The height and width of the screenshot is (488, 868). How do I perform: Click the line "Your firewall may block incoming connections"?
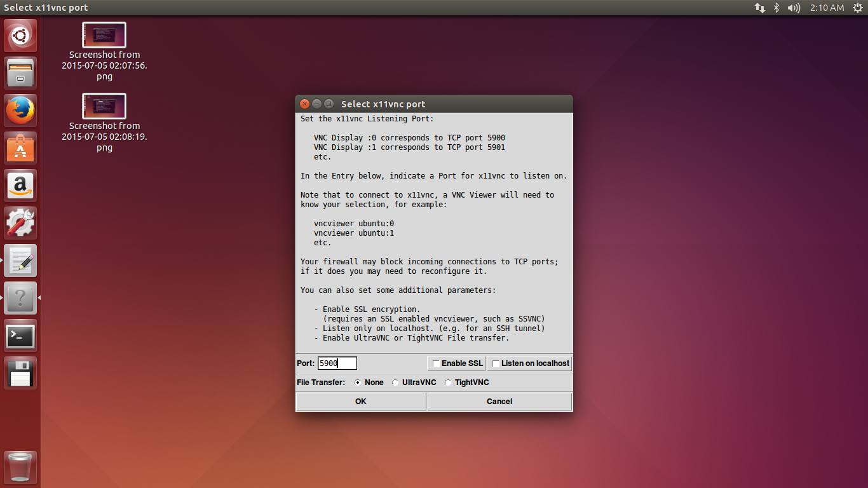pyautogui.click(x=430, y=262)
